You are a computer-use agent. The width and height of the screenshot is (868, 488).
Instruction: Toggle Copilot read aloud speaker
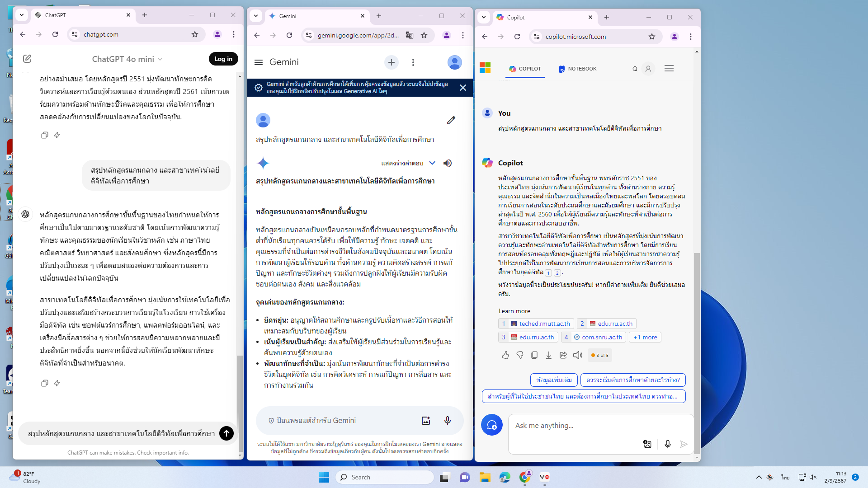click(x=578, y=355)
